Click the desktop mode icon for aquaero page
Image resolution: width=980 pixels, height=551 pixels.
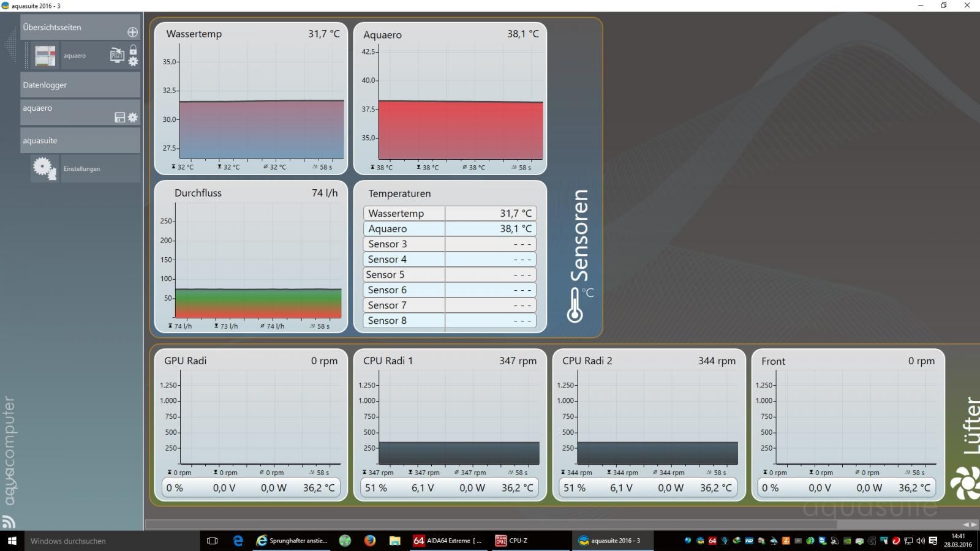pyautogui.click(x=117, y=56)
